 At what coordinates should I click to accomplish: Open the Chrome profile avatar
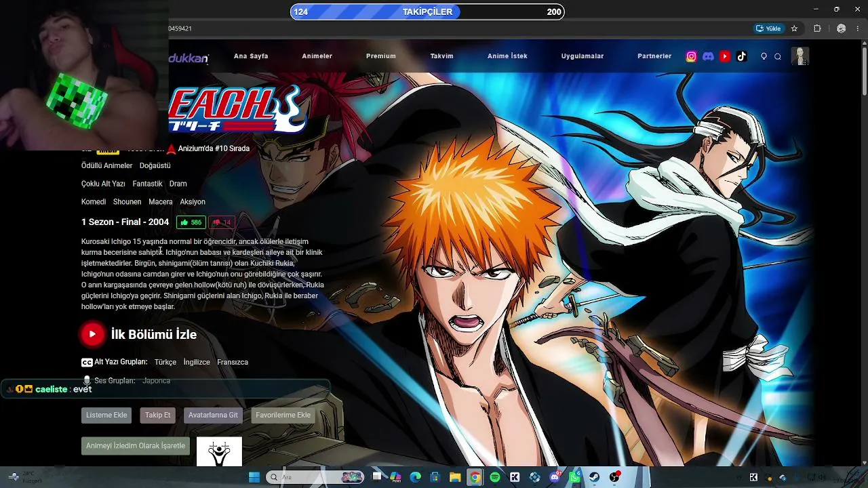tap(842, 28)
